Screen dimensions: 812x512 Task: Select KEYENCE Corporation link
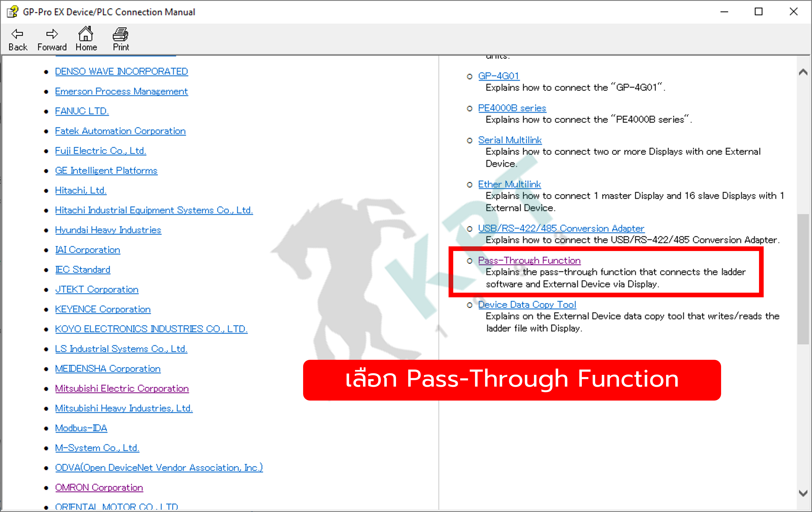pyautogui.click(x=103, y=309)
